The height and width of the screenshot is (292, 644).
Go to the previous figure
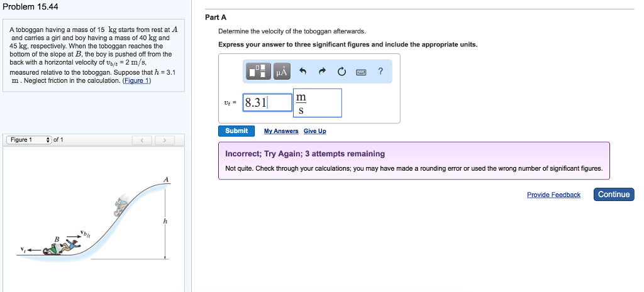[142, 140]
